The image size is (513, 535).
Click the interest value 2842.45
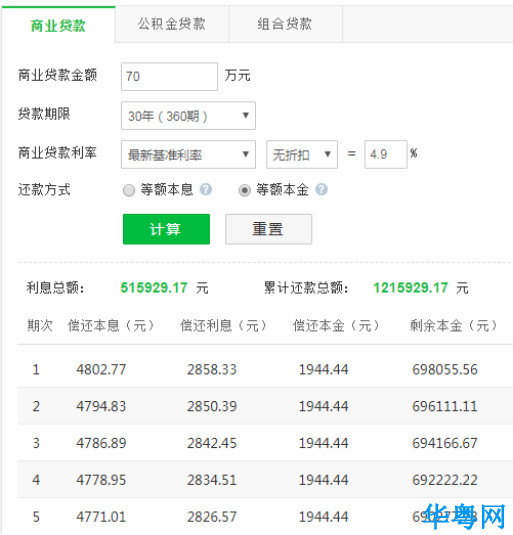[x=212, y=443]
